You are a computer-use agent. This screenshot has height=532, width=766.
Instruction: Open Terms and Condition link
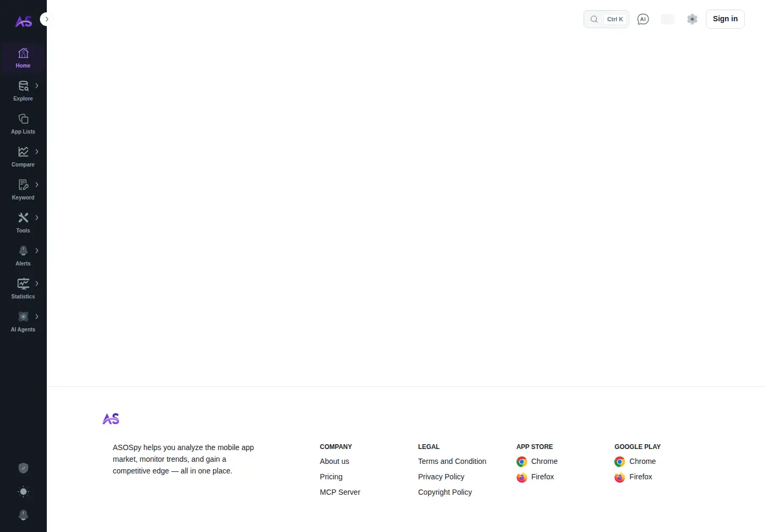[x=452, y=461]
